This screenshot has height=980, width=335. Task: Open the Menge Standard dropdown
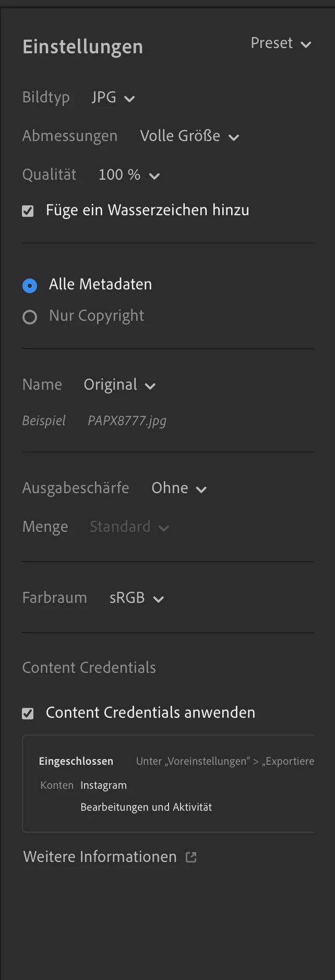tap(129, 527)
